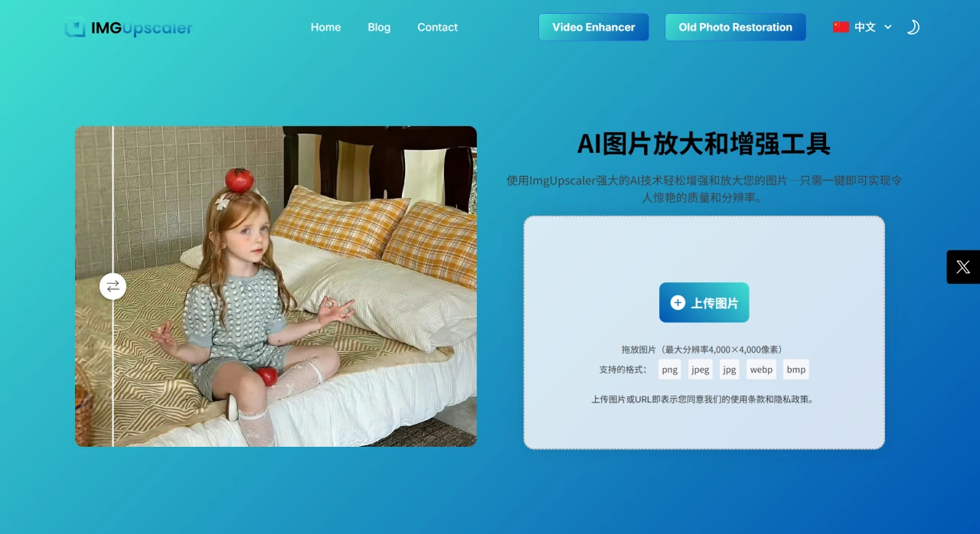Click the IMGUpscaler logo icon
Viewport: 980px width, 534px height.
coord(75,27)
